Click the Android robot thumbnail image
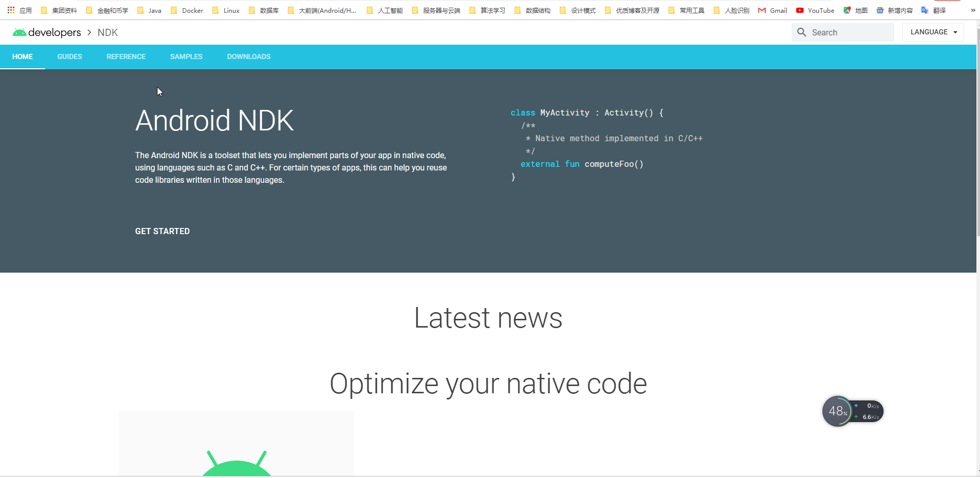The width and height of the screenshot is (980, 478). [x=236, y=444]
